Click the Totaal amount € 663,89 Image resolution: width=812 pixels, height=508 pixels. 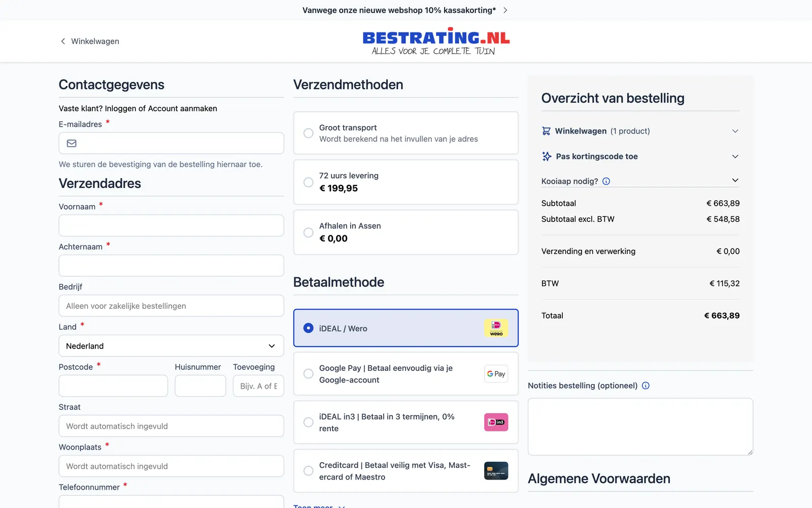(x=722, y=315)
